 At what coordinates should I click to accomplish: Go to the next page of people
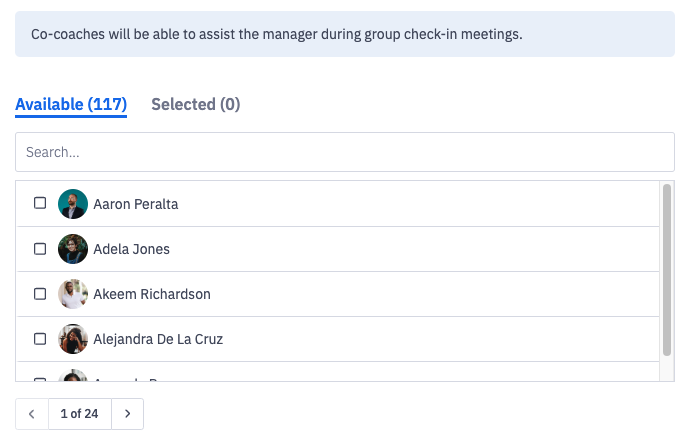[127, 414]
